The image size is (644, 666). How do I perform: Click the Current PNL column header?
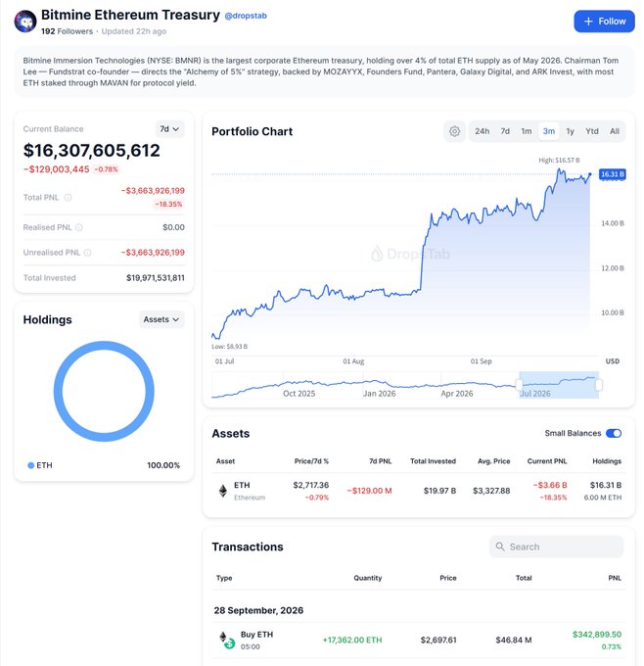[x=547, y=461]
